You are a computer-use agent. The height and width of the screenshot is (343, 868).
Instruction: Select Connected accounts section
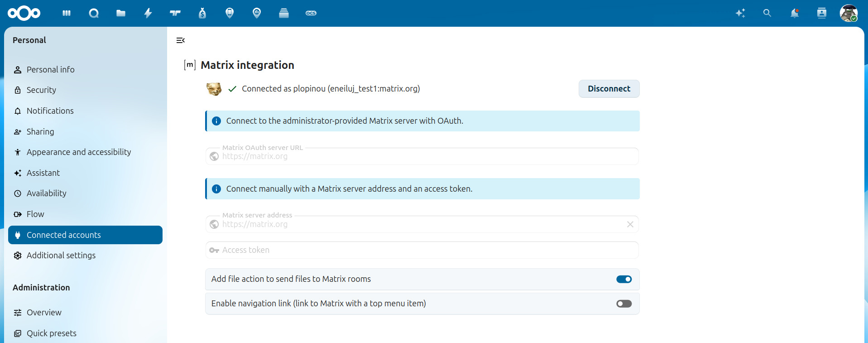coord(85,235)
